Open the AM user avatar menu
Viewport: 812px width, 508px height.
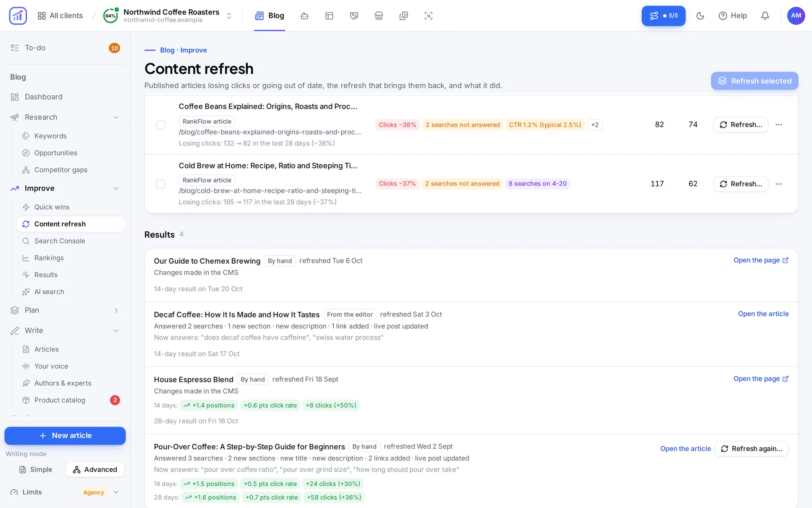[x=796, y=16]
